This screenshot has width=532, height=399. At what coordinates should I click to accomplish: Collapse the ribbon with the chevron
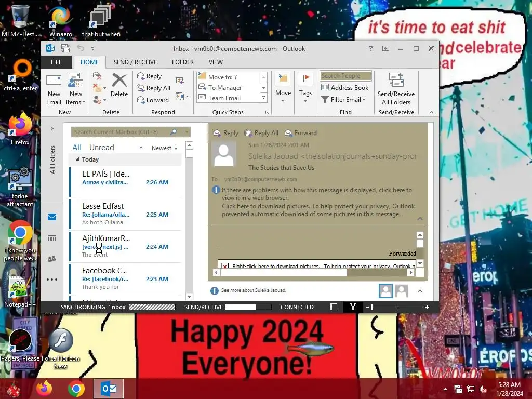[x=431, y=112]
